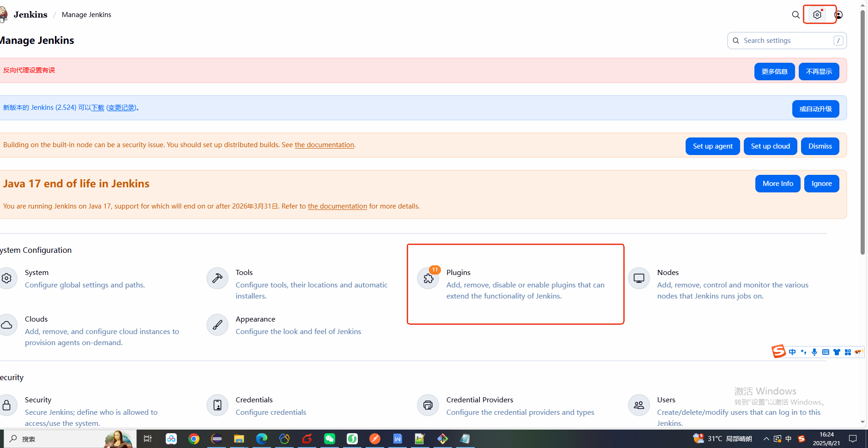Viewport: 868px width, 448px height.
Task: Open Microsoft Edge from the taskbar
Action: [x=262, y=439]
